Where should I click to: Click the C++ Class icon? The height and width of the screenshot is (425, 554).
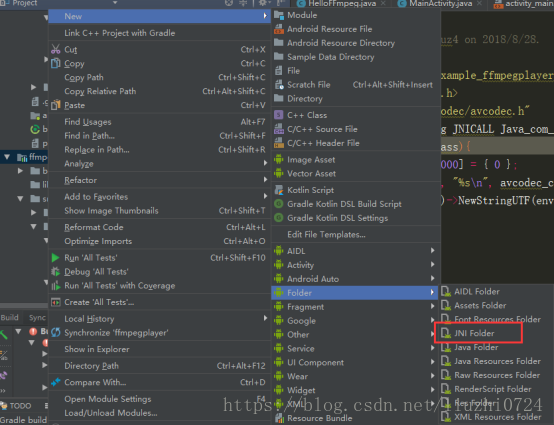tap(279, 115)
